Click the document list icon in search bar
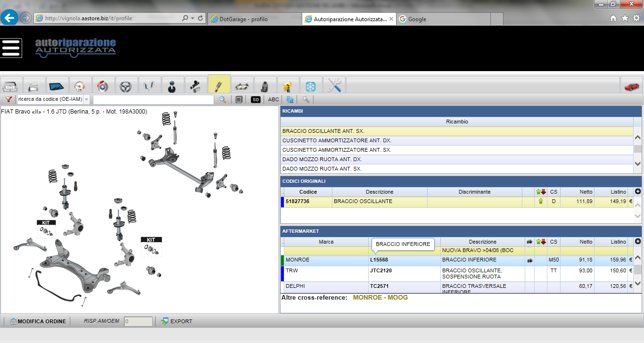 239,99
